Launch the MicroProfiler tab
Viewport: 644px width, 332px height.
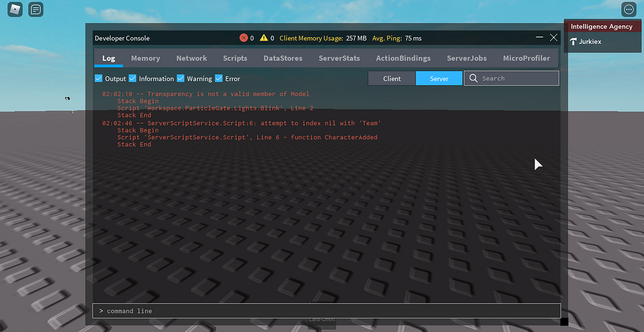point(526,58)
